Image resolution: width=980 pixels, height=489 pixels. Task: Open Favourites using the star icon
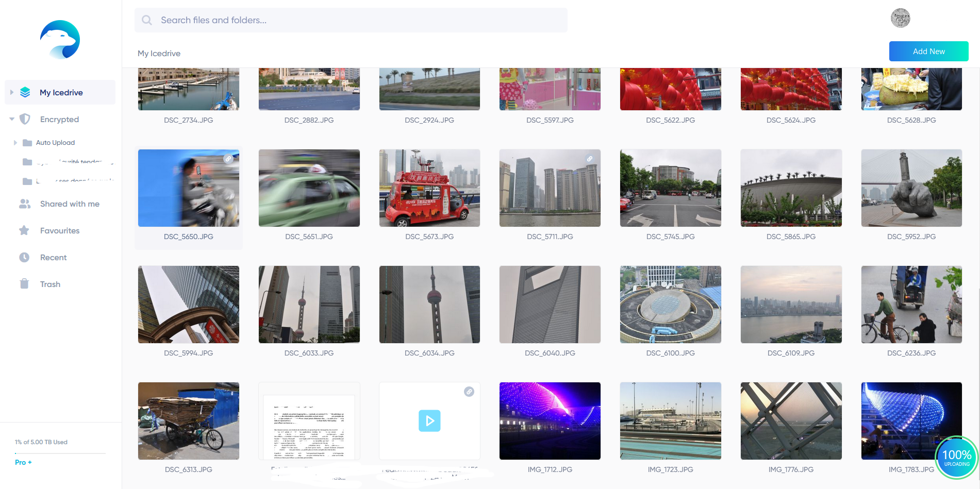point(25,230)
